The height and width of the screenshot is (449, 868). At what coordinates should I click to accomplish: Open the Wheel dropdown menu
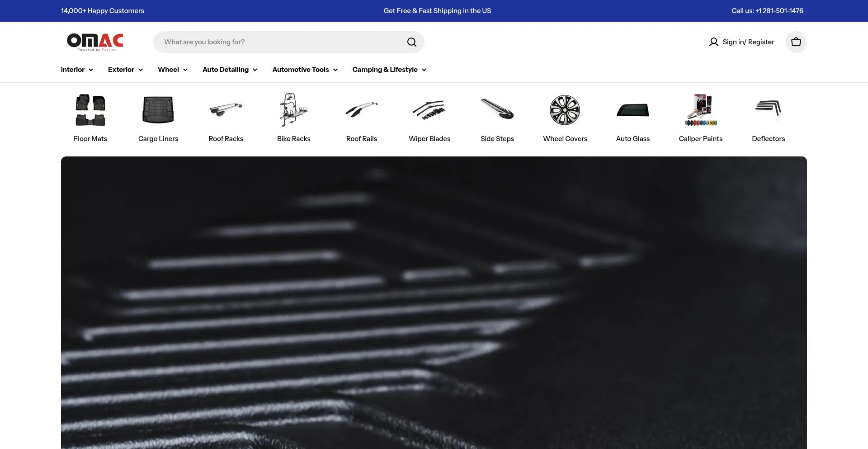point(173,70)
